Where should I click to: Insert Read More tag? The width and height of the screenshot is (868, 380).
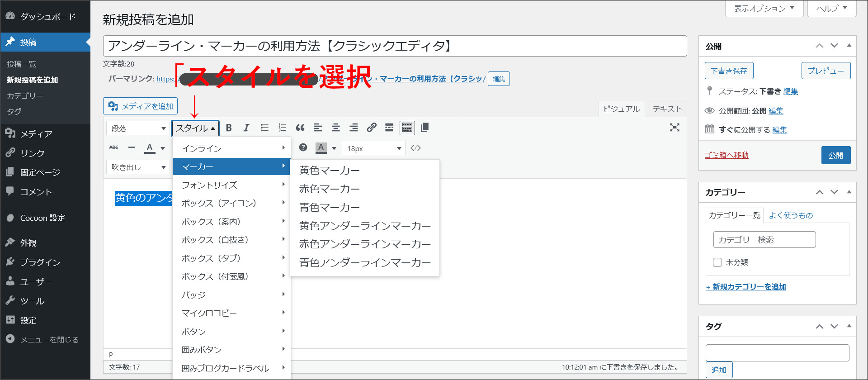(x=389, y=128)
